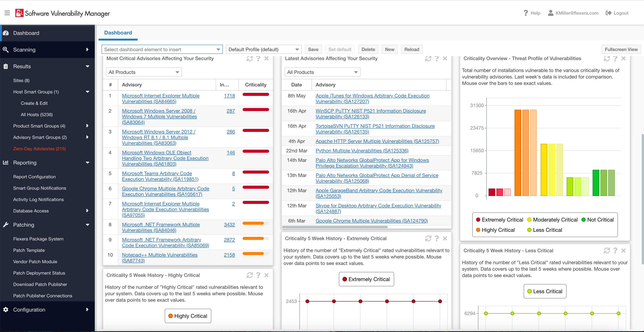Click the Save button

(x=313, y=49)
